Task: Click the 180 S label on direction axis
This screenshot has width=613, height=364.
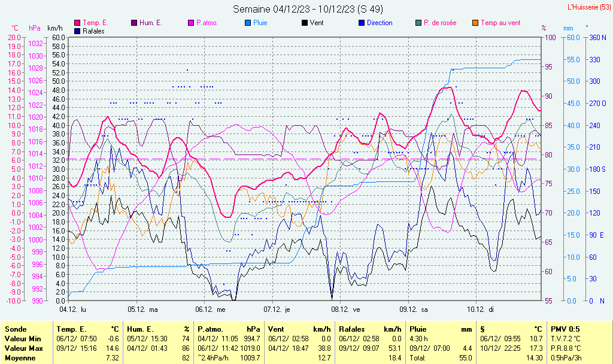Action: coord(597,169)
